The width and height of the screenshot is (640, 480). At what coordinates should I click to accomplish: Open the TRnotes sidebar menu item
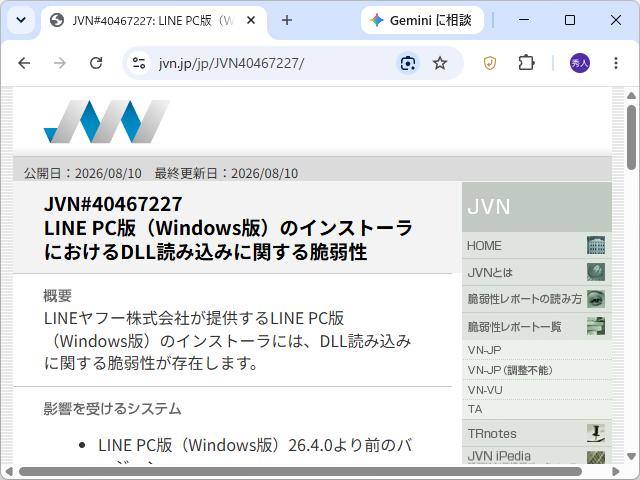(x=537, y=433)
